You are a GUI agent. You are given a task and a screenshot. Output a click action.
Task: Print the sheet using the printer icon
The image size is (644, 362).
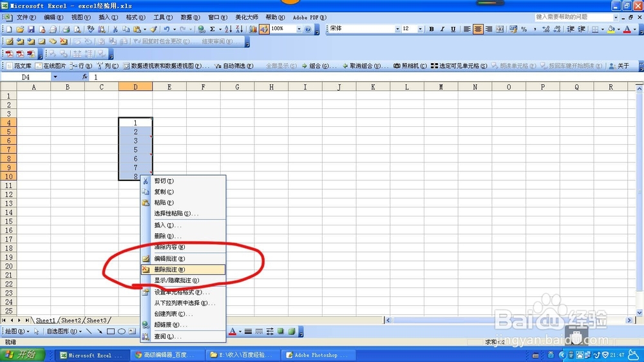pyautogui.click(x=66, y=29)
